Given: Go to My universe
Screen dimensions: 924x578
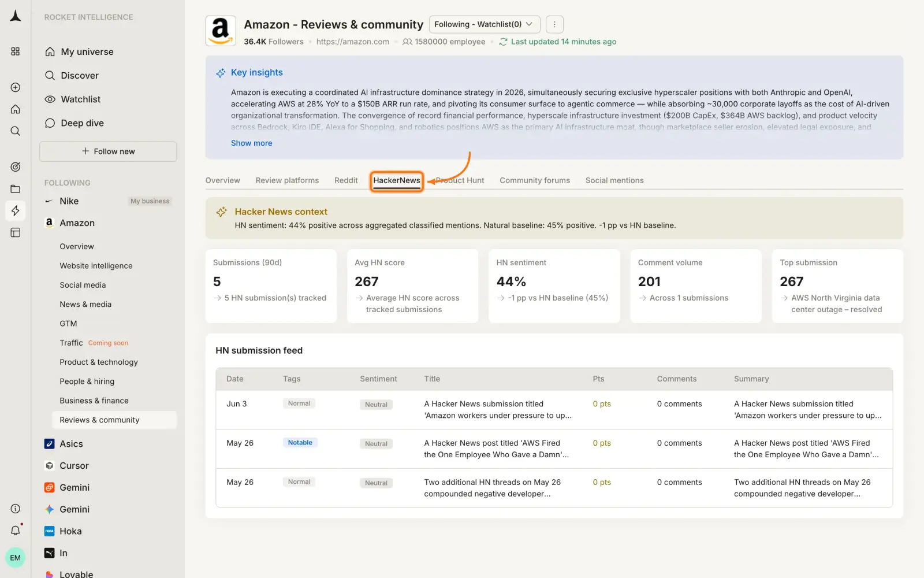Looking at the screenshot, I should (79, 51).
